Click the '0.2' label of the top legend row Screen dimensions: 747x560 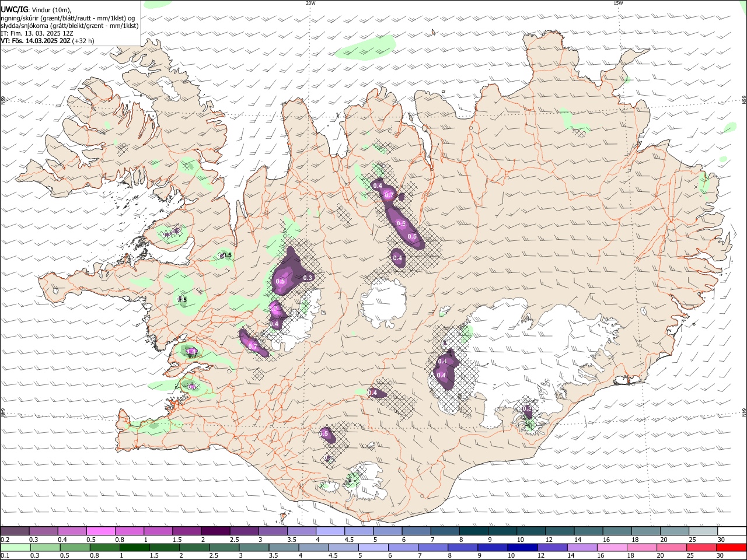click(5, 540)
